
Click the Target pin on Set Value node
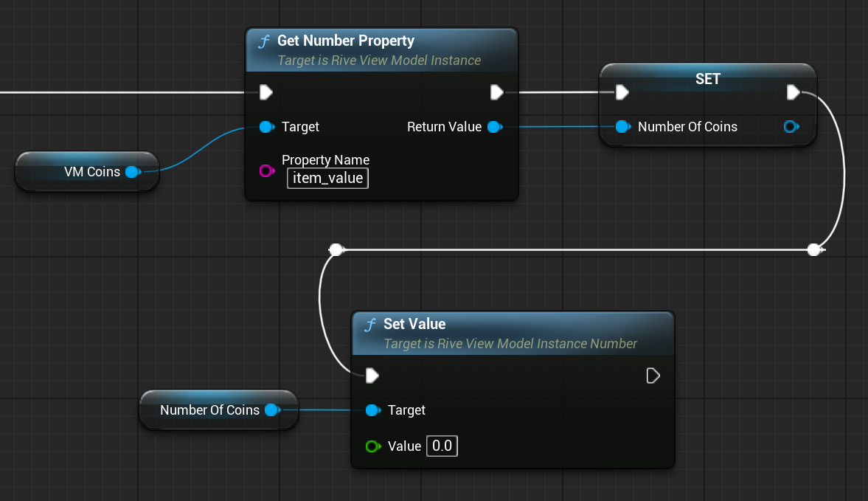tap(373, 410)
